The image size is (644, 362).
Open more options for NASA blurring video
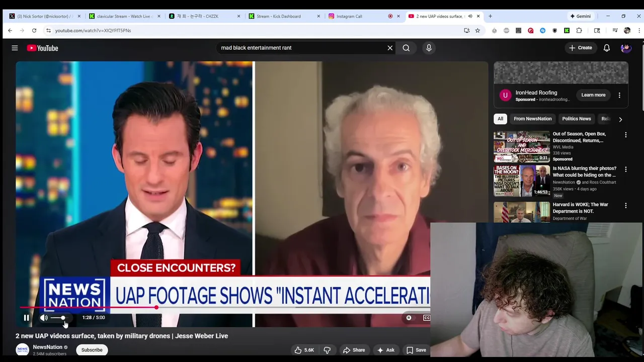[x=625, y=169]
